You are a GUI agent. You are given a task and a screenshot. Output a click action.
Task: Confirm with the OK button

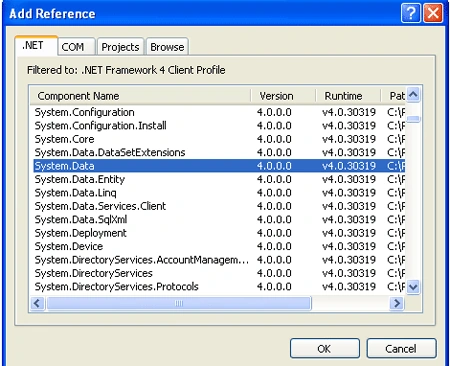325,349
